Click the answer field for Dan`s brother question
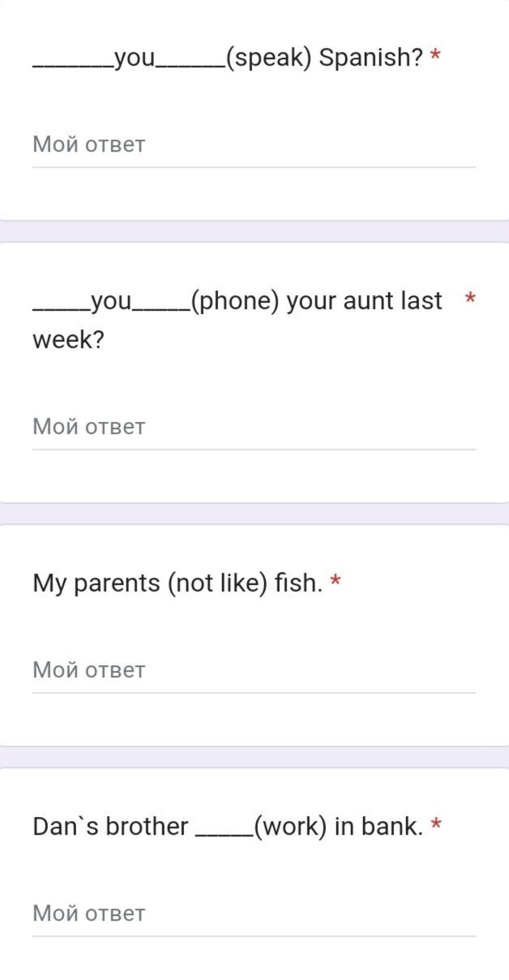Screen dimensions: 509x980 [x=254, y=914]
